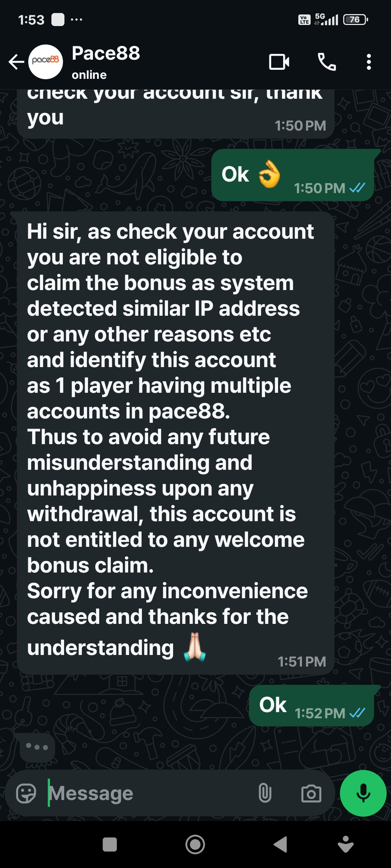Tap the Android back triangle button

(x=281, y=844)
